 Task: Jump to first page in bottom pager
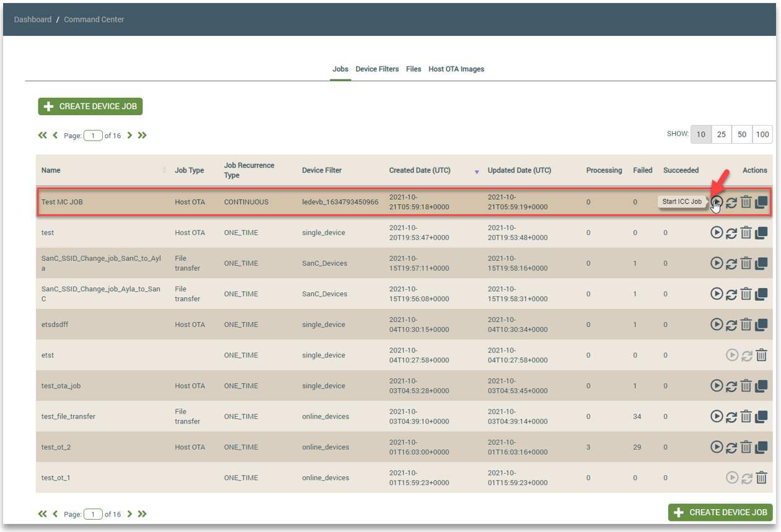[x=43, y=514]
